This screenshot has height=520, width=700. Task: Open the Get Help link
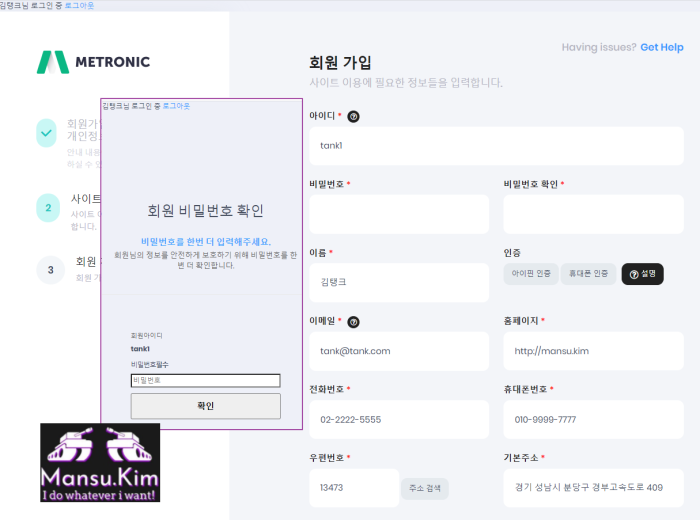661,47
